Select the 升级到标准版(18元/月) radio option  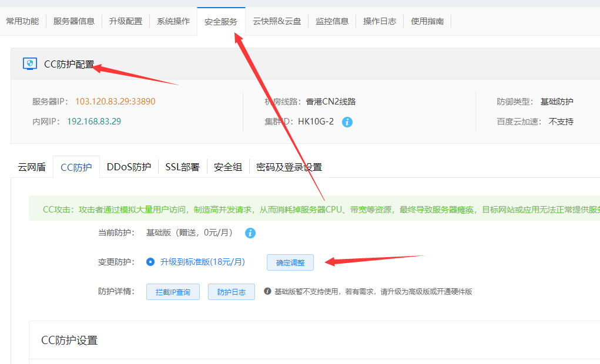pyautogui.click(x=150, y=262)
